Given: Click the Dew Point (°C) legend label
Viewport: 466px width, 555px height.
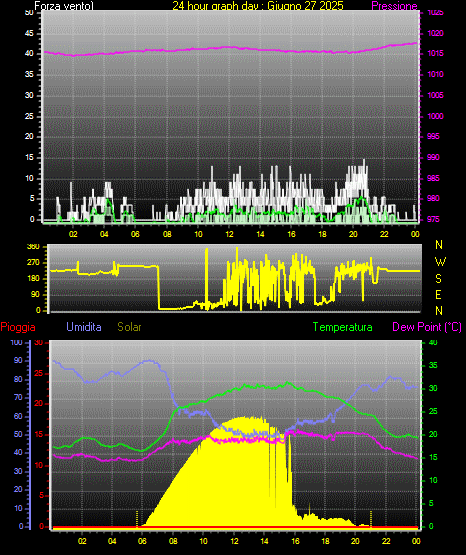Looking at the screenshot, I should [427, 327].
